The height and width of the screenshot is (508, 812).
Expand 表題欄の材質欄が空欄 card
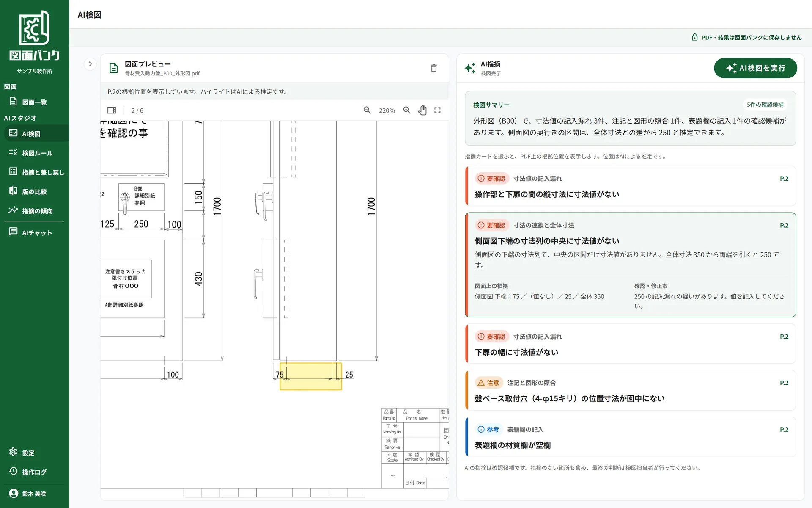point(630,437)
